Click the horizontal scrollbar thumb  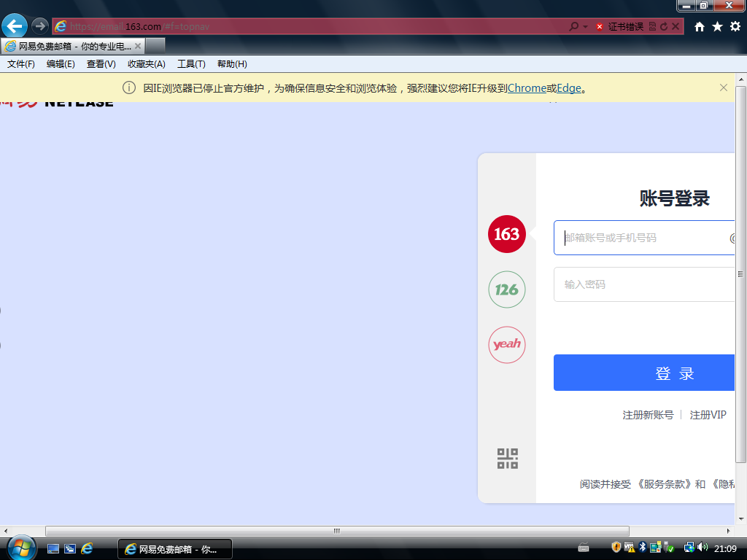tap(337, 531)
